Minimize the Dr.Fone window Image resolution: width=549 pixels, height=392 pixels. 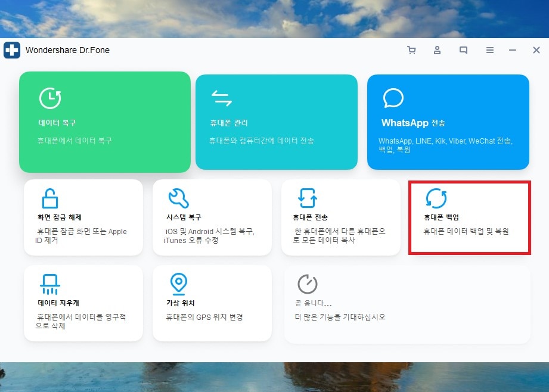[x=513, y=50]
